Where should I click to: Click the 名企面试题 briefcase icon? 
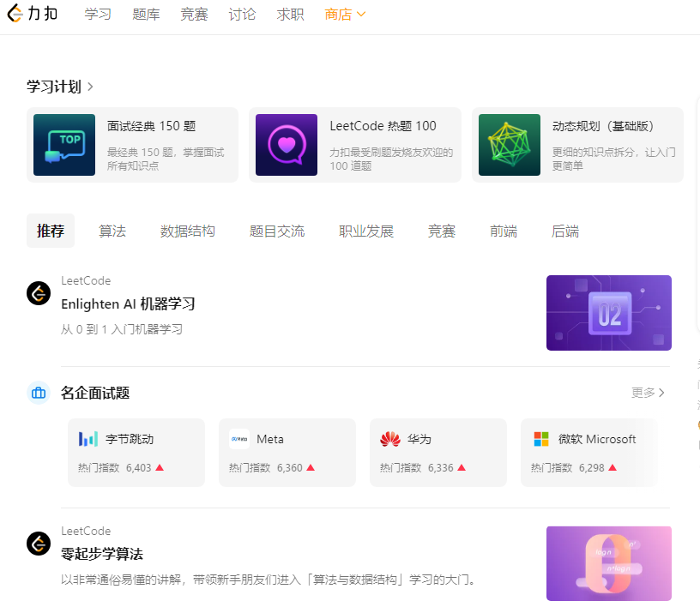(x=39, y=393)
